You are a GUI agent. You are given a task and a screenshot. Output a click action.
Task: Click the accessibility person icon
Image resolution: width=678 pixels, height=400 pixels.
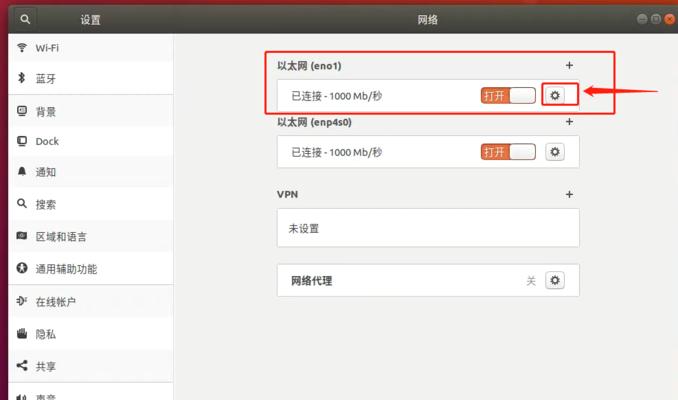coord(22,268)
